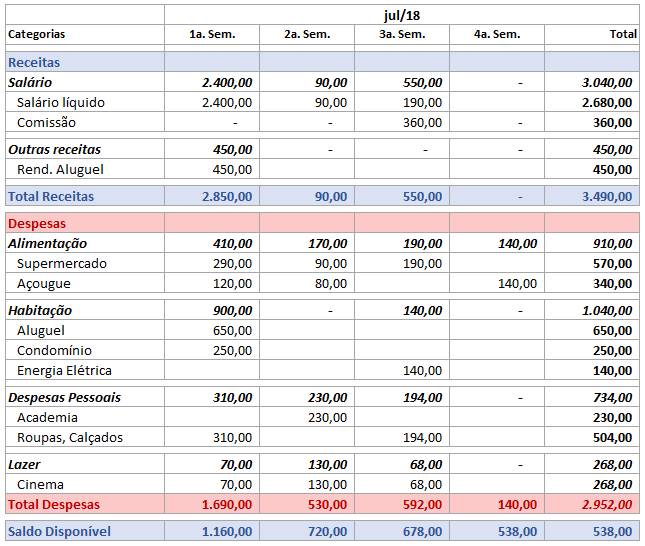Select the Aluguel 1a. Sem. value 650,00
The width and height of the screenshot is (645, 546).
232,330
